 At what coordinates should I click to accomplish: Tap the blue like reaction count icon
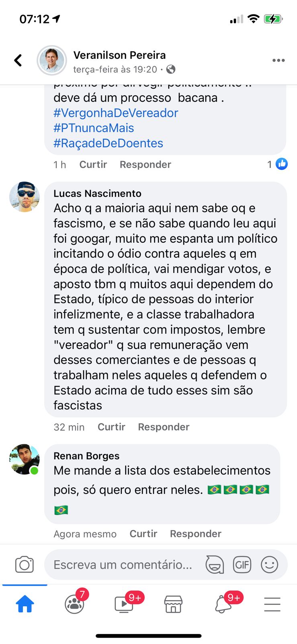(282, 164)
